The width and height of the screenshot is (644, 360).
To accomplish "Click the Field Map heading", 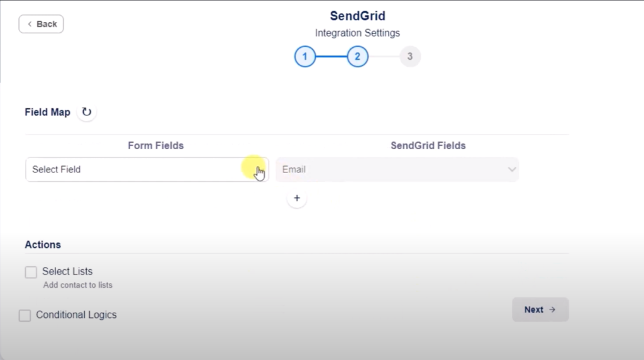I will tap(48, 112).
